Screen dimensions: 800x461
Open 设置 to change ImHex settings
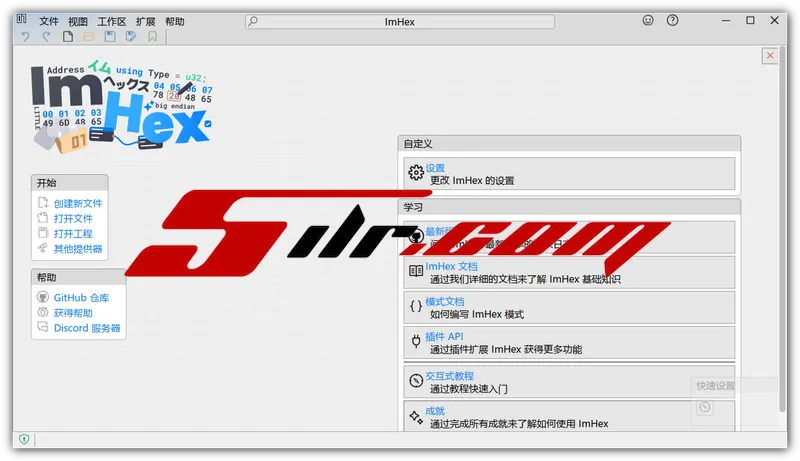(569, 173)
